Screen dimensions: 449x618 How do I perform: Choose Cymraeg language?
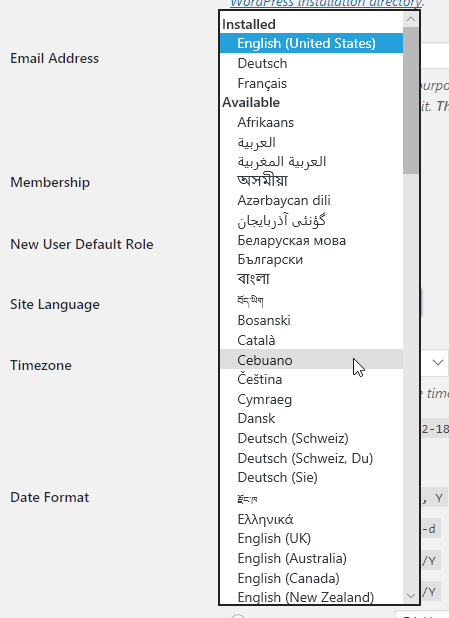pyautogui.click(x=311, y=399)
